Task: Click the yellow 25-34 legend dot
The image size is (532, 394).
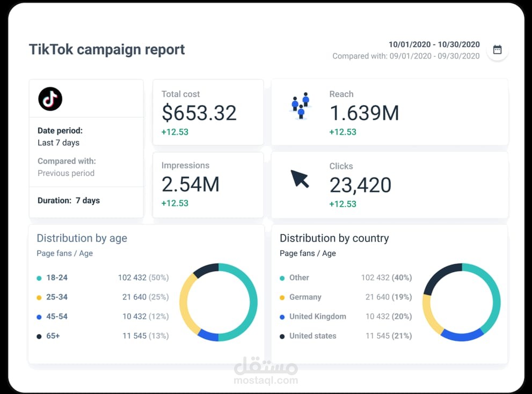Action: coord(39,297)
